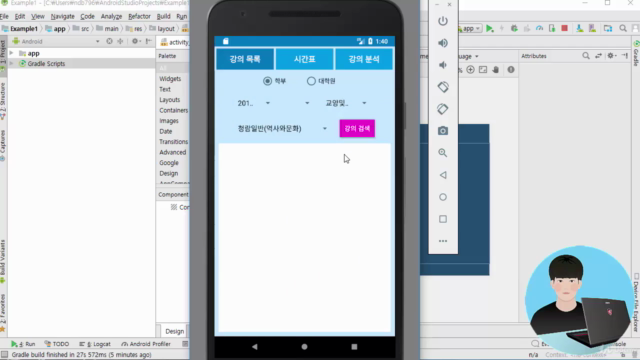Raise emulator volume with volume up icon
This screenshot has height=360, width=640.
click(x=443, y=43)
